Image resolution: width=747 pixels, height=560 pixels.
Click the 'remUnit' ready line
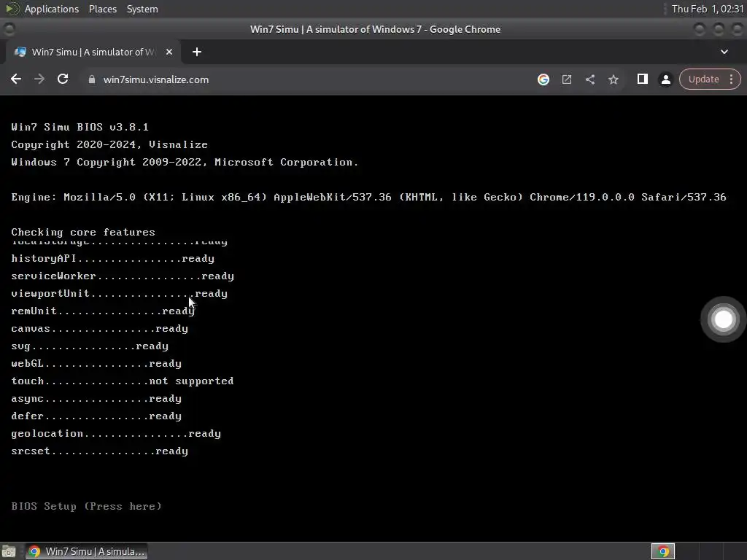103,311
